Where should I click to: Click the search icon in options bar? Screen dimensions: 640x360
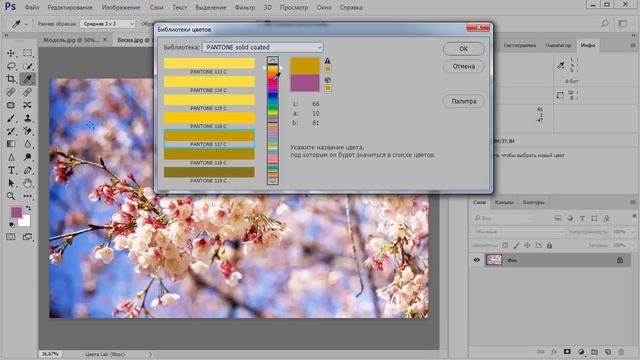click(605, 24)
